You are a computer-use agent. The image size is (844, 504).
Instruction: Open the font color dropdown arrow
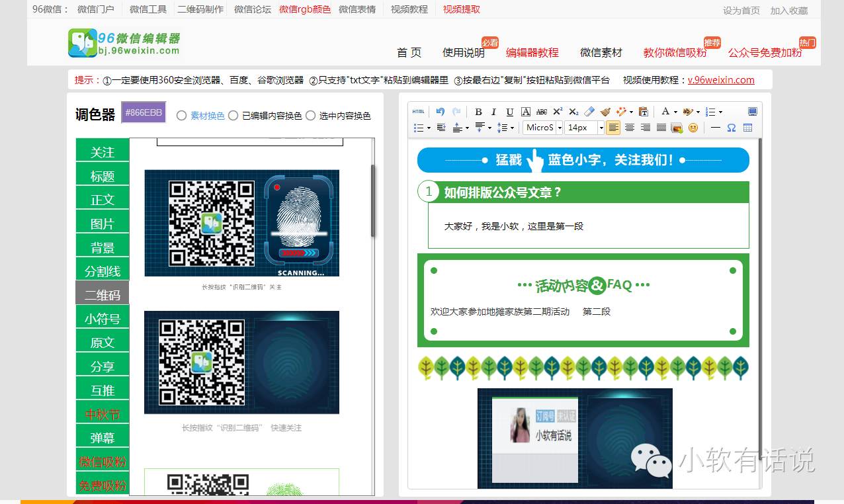pos(675,112)
